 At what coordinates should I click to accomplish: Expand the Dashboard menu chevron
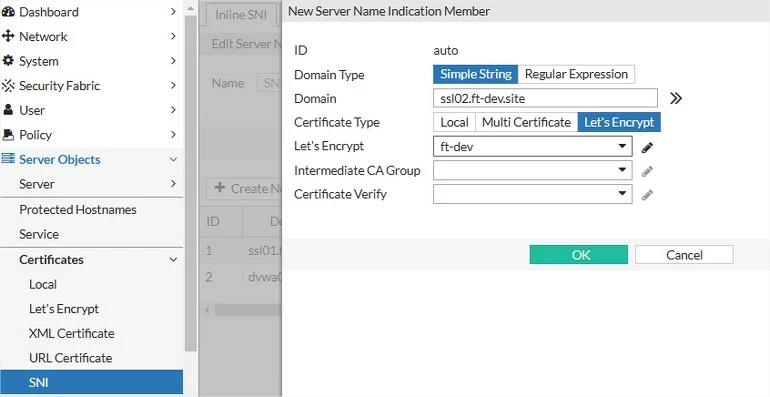(x=173, y=11)
